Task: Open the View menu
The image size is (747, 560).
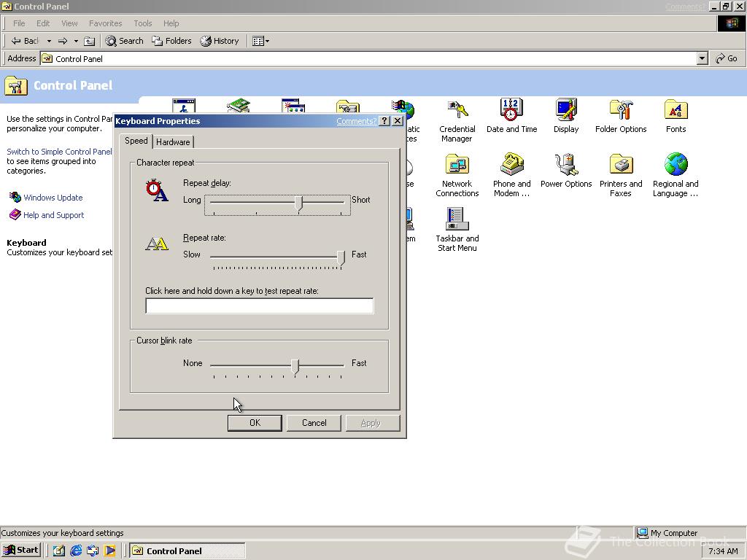Action: tap(69, 23)
